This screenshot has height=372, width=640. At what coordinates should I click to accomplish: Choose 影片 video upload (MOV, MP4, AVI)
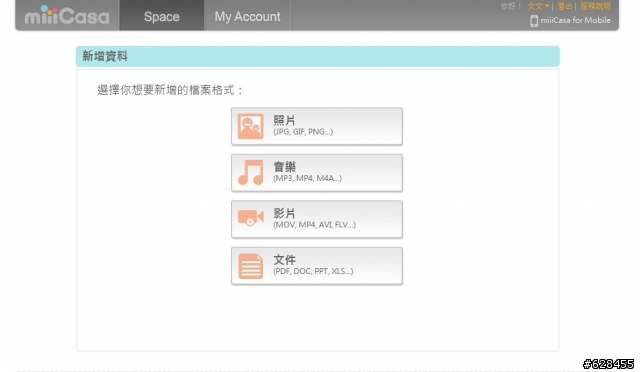[x=317, y=219]
